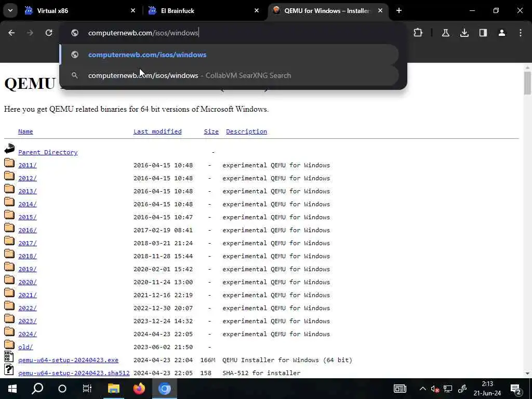Switch to the Virtual x86 tab
Viewport: 532px width, 399px height.
click(79, 10)
